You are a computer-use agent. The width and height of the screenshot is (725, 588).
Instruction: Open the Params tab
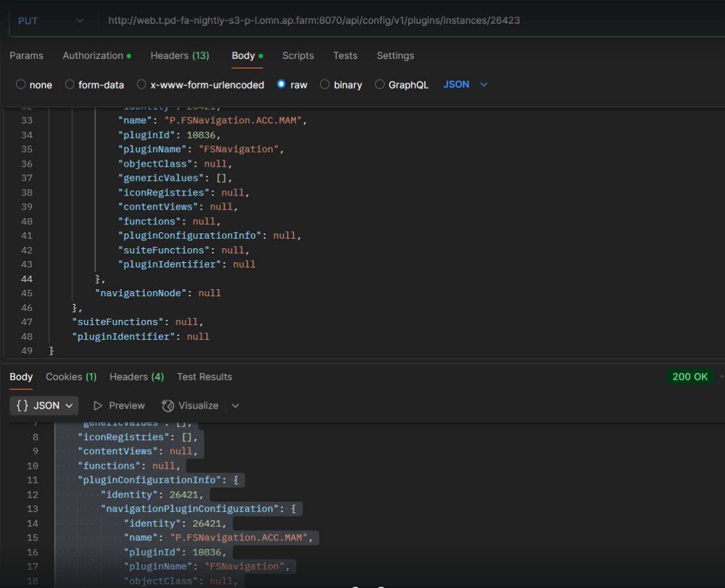(x=26, y=56)
